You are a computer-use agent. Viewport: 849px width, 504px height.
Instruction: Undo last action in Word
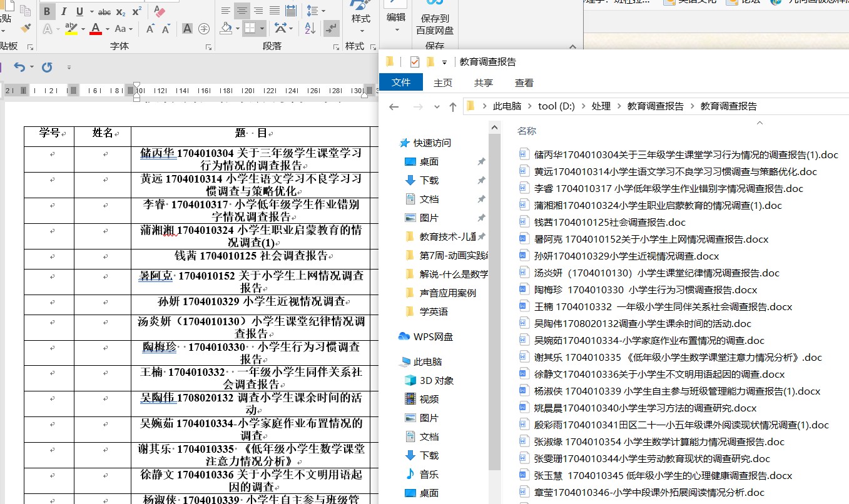pyautogui.click(x=19, y=67)
